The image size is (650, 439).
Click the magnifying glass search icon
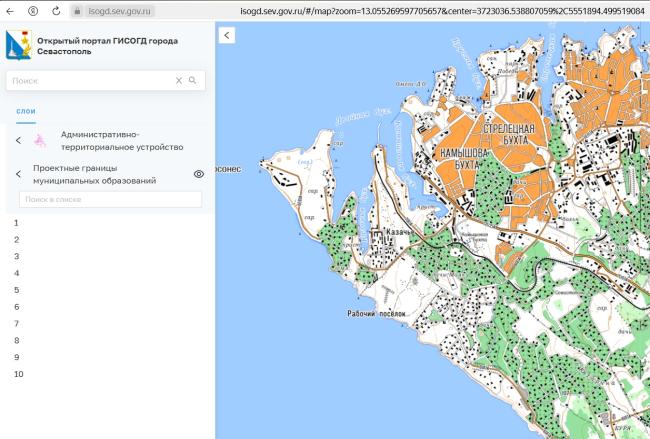tap(193, 80)
